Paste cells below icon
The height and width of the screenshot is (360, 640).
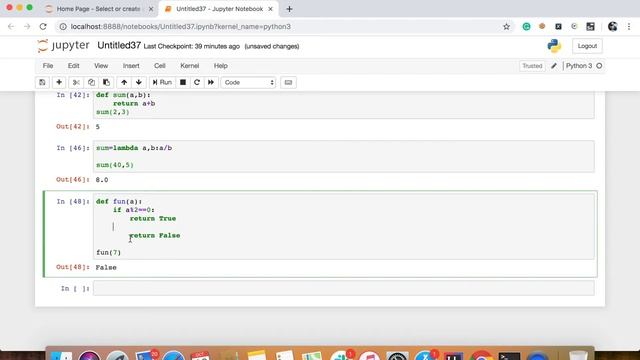click(107, 82)
